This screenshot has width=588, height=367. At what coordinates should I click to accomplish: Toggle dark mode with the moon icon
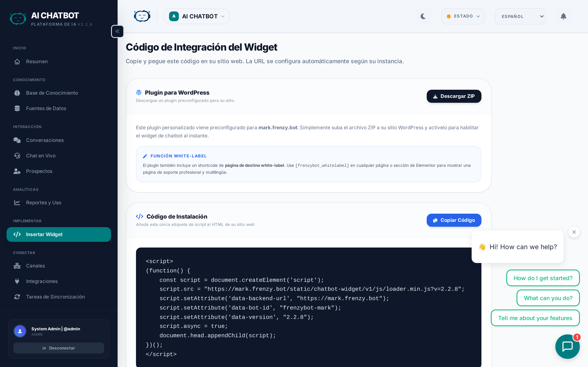coord(423,16)
